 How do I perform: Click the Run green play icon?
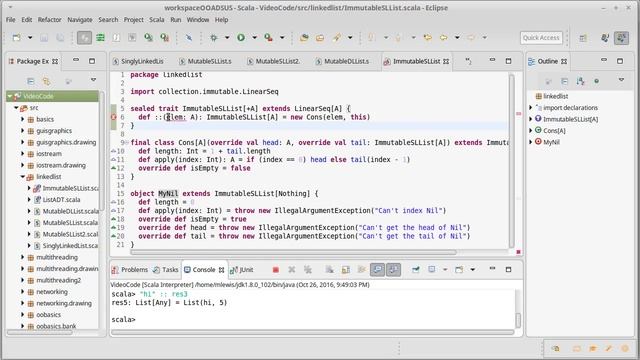click(241, 38)
